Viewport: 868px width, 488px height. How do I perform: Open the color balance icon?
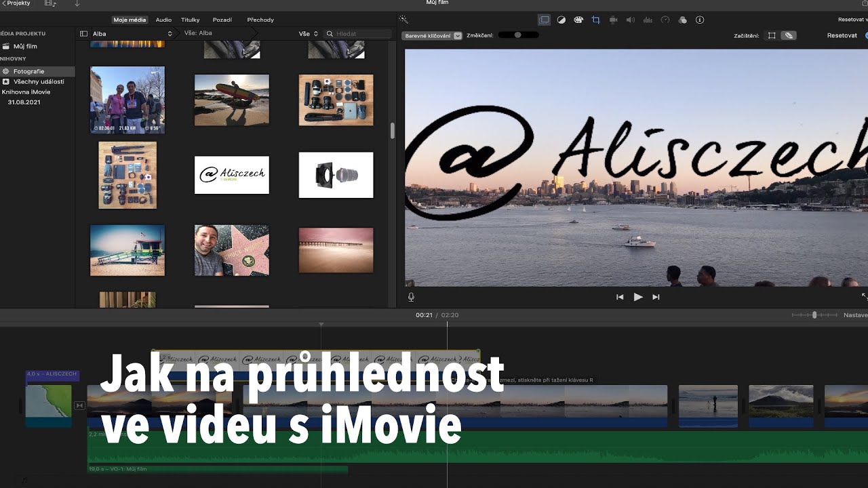click(561, 20)
